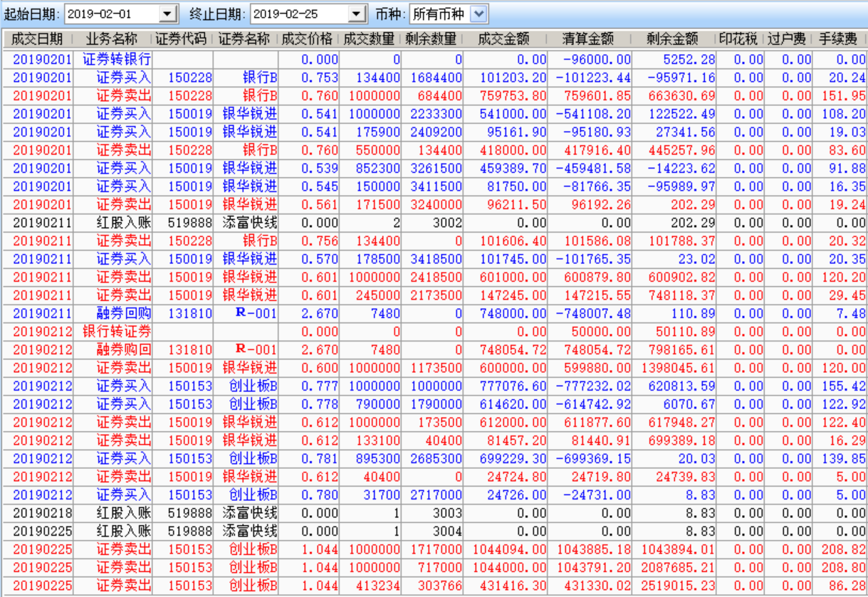This screenshot has width=868, height=597.
Task: Click settlement amount -96000.00
Action: coord(597,60)
